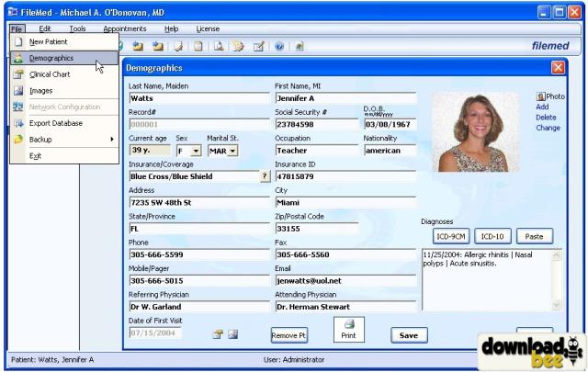Image resolution: width=588 pixels, height=372 pixels.
Task: Click the scroll down arrow in diagnoses box
Action: point(555,303)
